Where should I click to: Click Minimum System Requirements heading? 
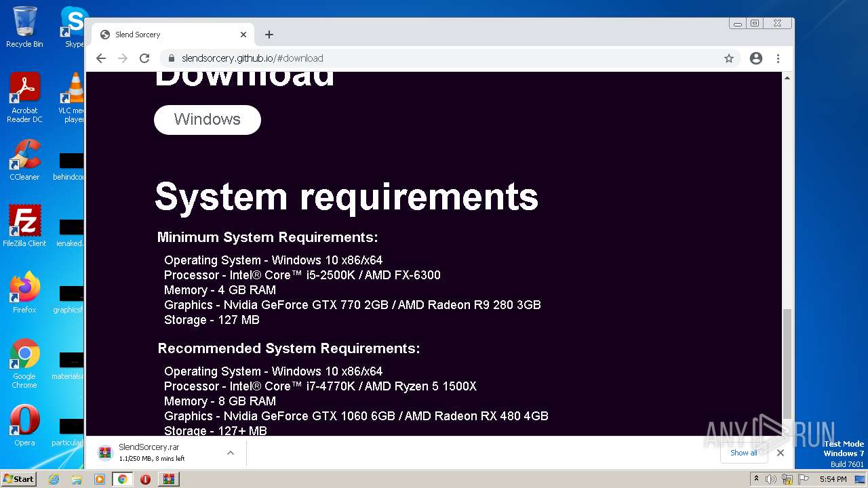click(267, 237)
